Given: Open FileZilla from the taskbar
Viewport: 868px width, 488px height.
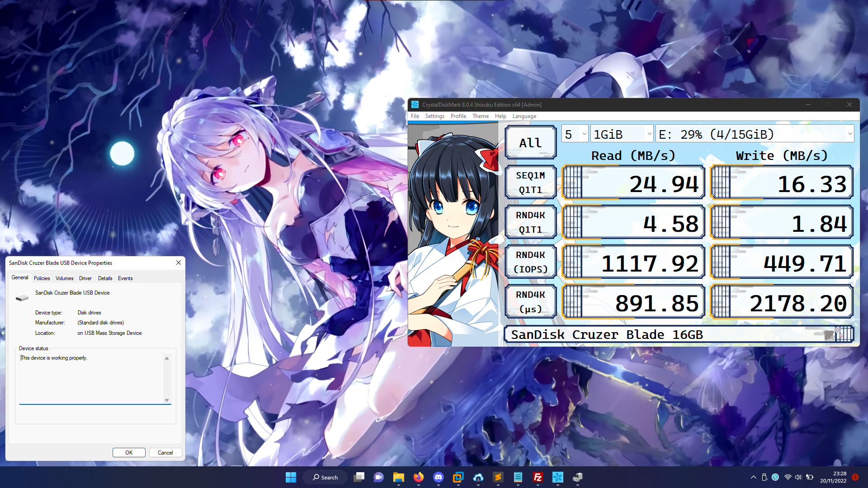Looking at the screenshot, I should point(538,477).
